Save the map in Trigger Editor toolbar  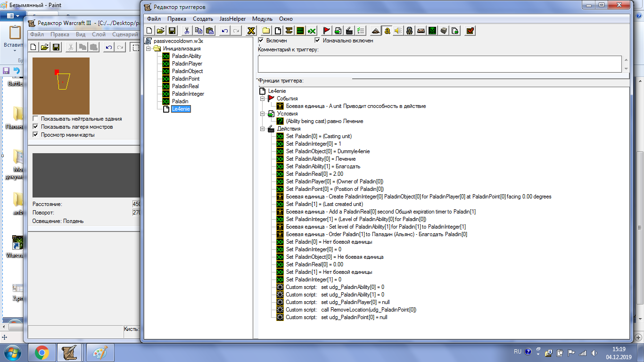click(x=172, y=31)
